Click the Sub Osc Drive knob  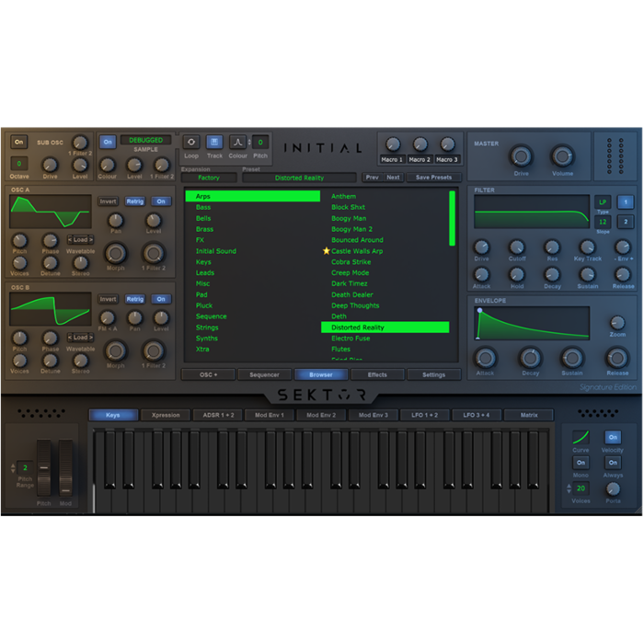(x=50, y=165)
